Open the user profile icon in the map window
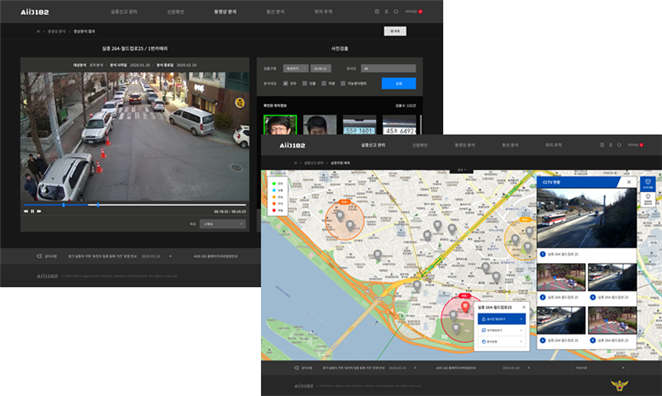Image resolution: width=662 pixels, height=396 pixels. coord(610,145)
